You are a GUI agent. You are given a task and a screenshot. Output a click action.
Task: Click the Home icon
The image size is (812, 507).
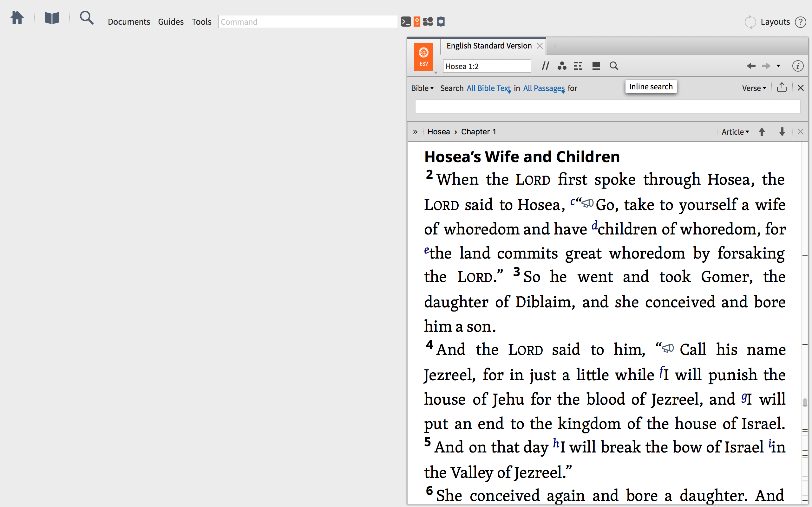[x=17, y=18]
